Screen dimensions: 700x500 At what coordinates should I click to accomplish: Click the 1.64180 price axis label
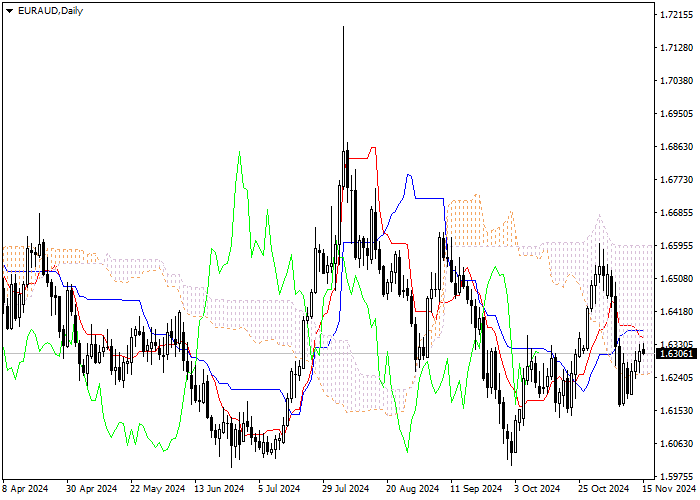(x=677, y=312)
